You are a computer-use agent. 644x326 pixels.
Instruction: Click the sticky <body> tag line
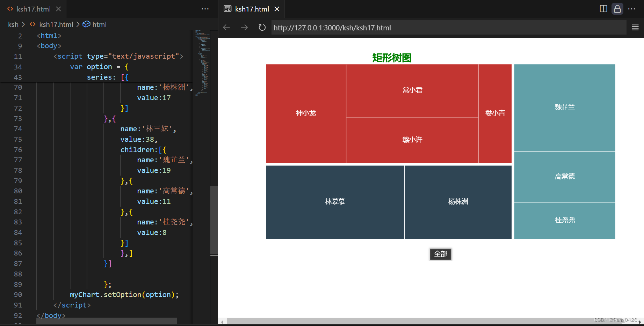(49, 46)
